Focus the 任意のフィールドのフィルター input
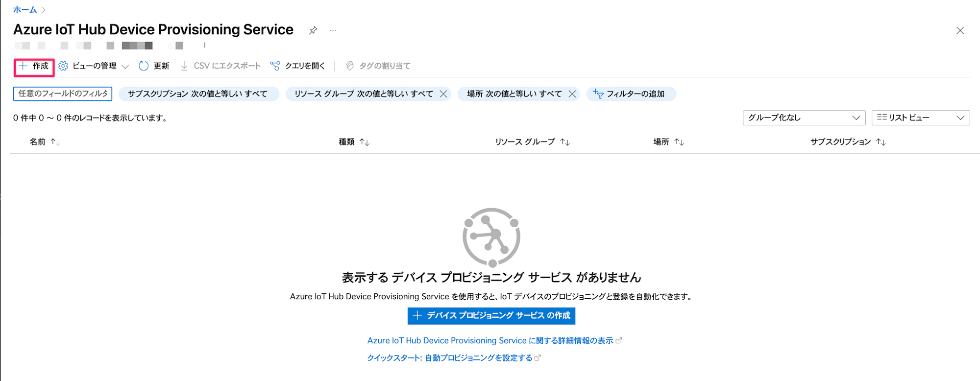The height and width of the screenshot is (381, 980). point(63,94)
